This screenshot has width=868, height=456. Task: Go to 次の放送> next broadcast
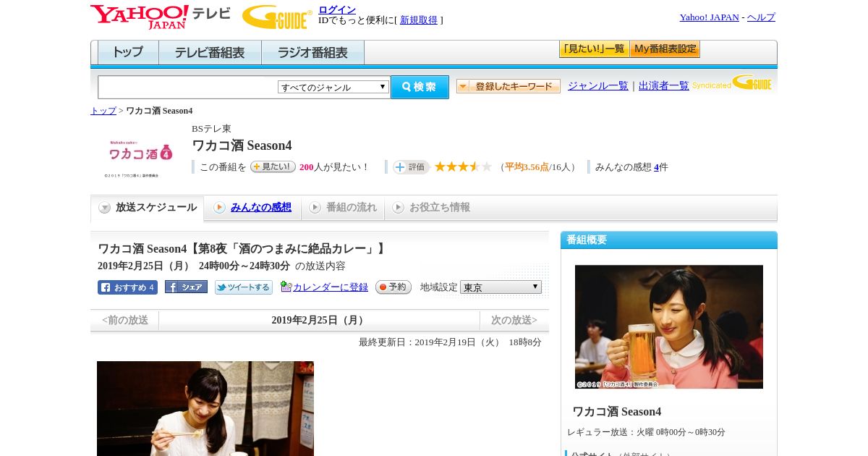(514, 320)
